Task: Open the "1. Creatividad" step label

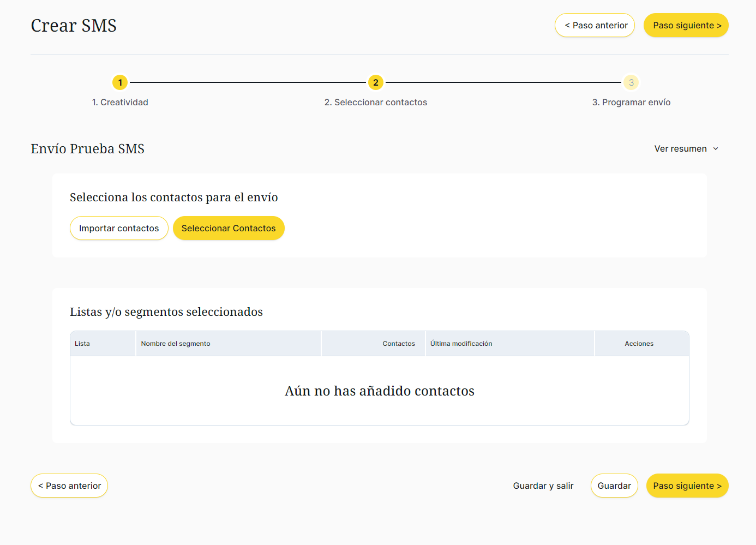Action: pyautogui.click(x=120, y=103)
